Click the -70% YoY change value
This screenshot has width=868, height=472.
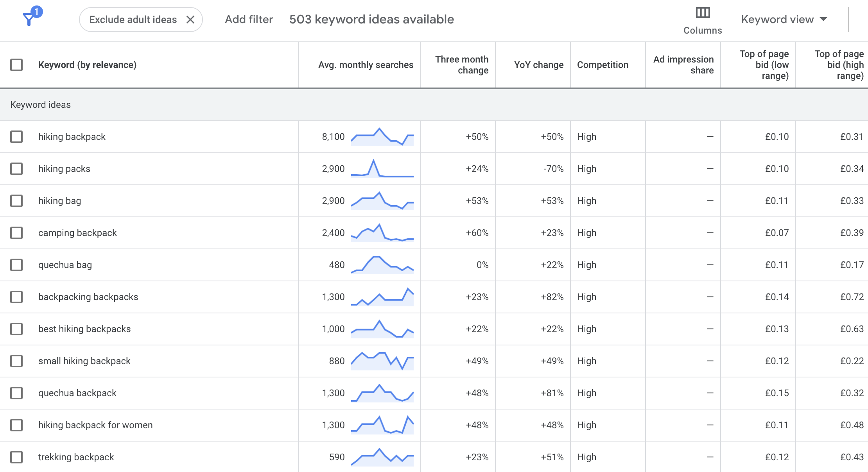coord(553,169)
